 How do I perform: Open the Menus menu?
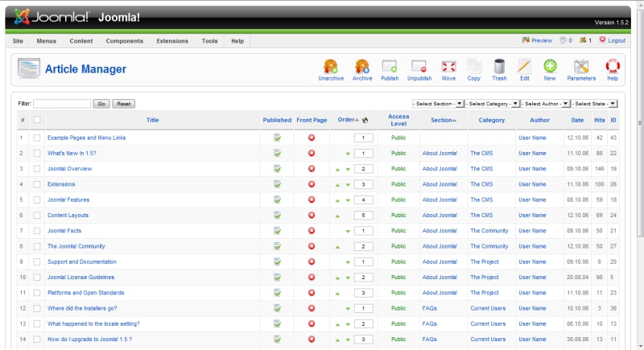46,41
